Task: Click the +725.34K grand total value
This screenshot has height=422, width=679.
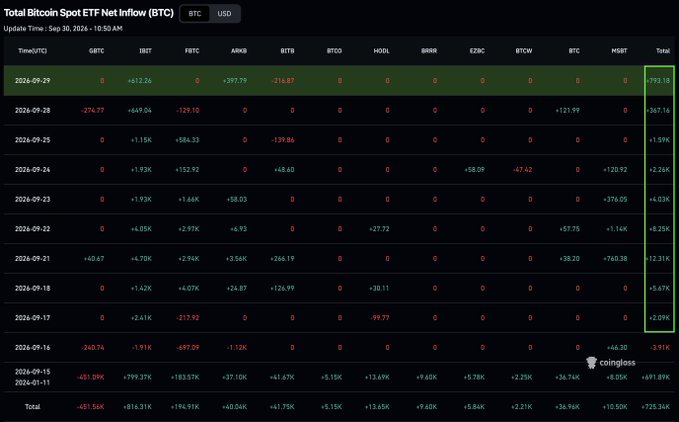Action: [x=656, y=407]
